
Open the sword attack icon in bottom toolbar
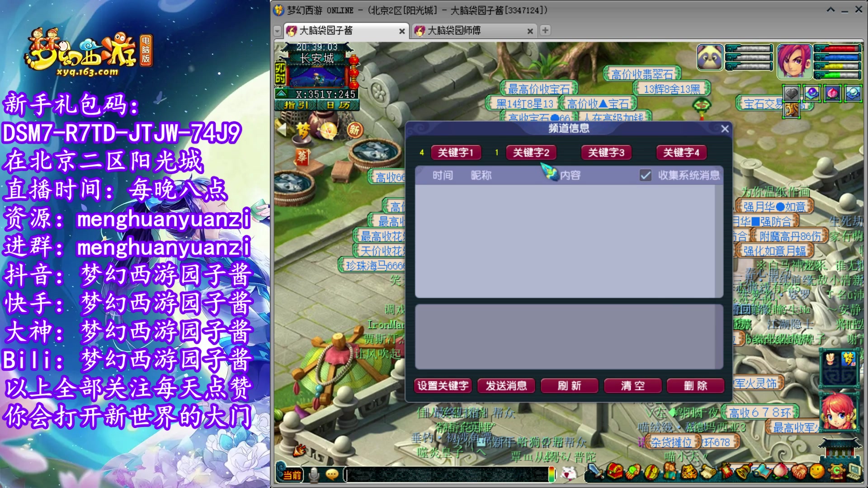tap(596, 472)
